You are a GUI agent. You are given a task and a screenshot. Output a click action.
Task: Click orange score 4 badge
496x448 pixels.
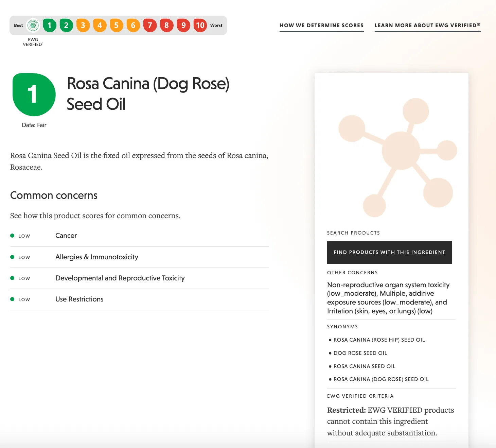[x=100, y=25]
